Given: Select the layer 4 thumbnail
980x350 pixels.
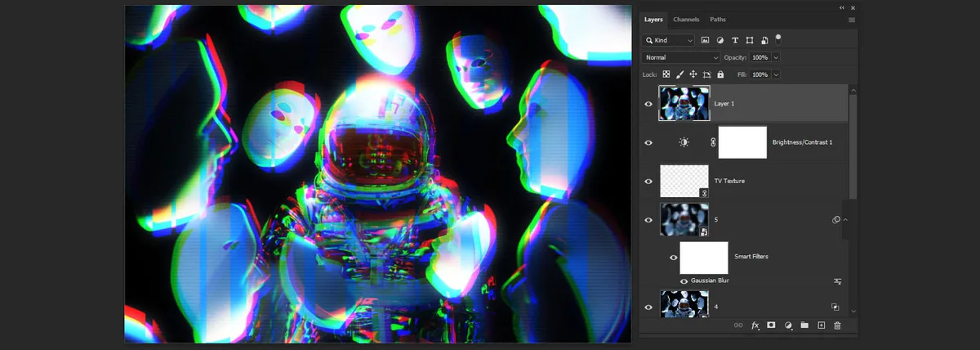Looking at the screenshot, I should pyautogui.click(x=684, y=304).
